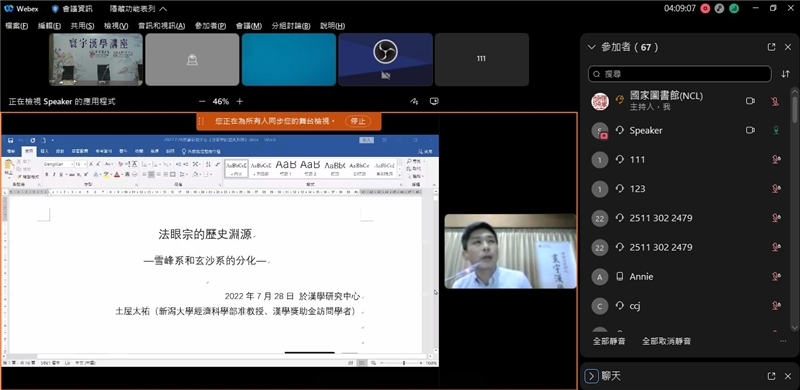800x390 pixels.
Task: Unmute participant 111 microphone
Action: (776, 160)
